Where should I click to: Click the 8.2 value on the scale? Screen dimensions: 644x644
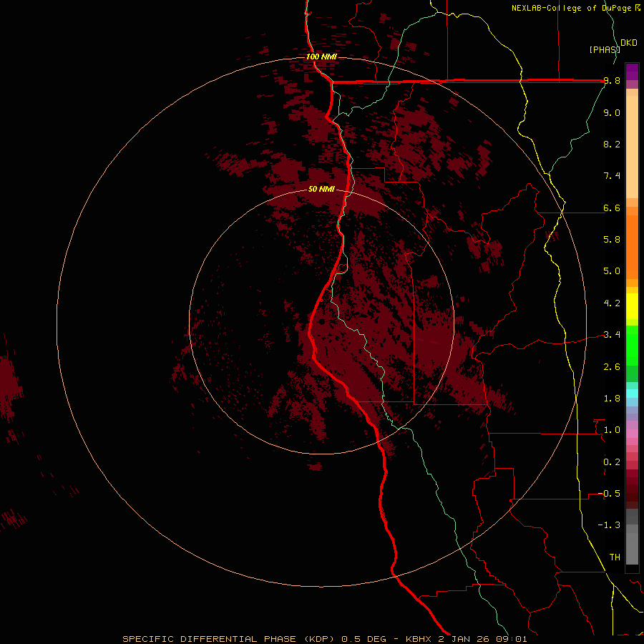pos(612,144)
